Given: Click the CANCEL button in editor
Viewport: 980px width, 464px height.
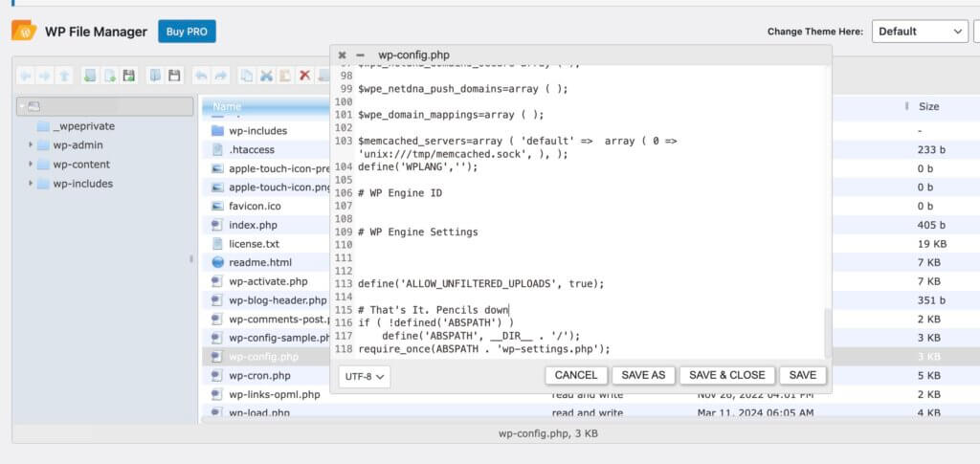Looking at the screenshot, I should point(576,375).
